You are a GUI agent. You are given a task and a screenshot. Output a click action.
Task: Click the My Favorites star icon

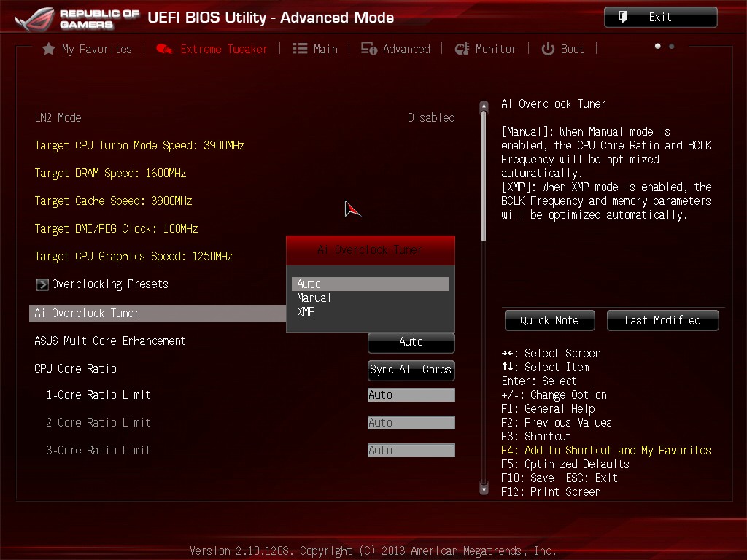point(49,49)
